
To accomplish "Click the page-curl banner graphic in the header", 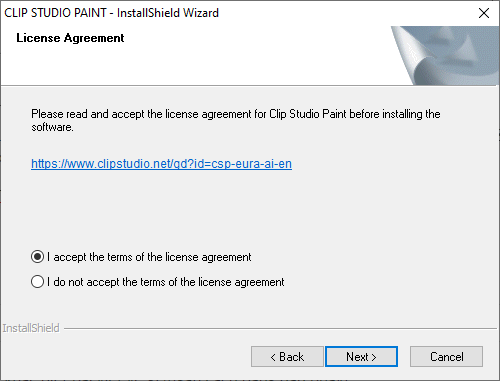I will [x=445, y=55].
